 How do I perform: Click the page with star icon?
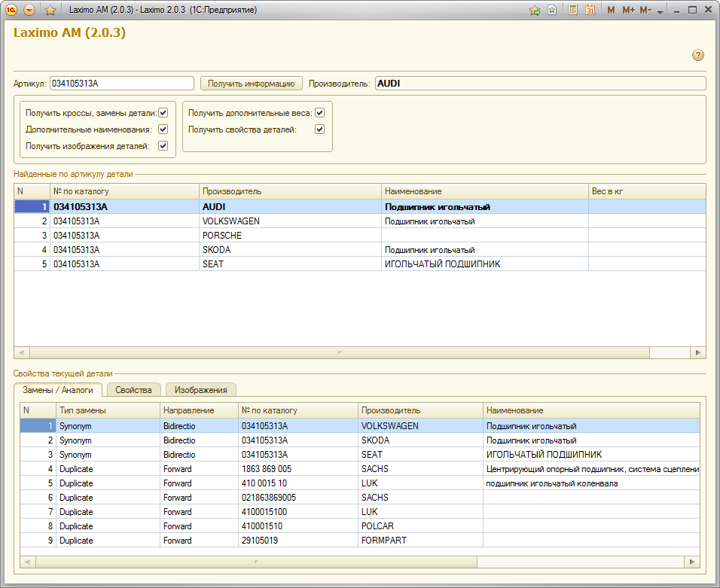point(552,10)
